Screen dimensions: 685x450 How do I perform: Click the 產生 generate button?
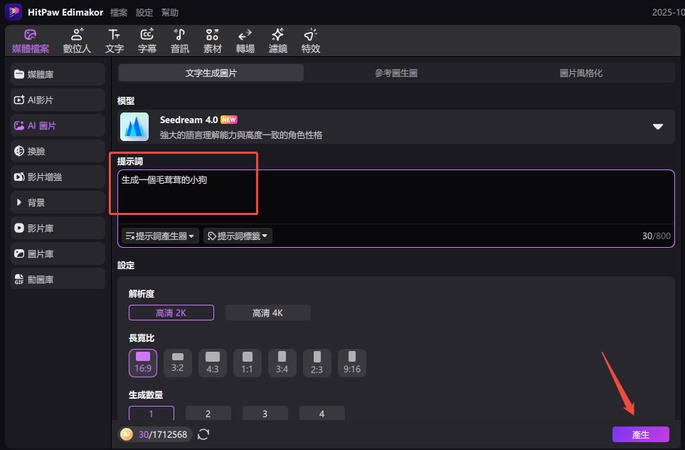tap(640, 434)
